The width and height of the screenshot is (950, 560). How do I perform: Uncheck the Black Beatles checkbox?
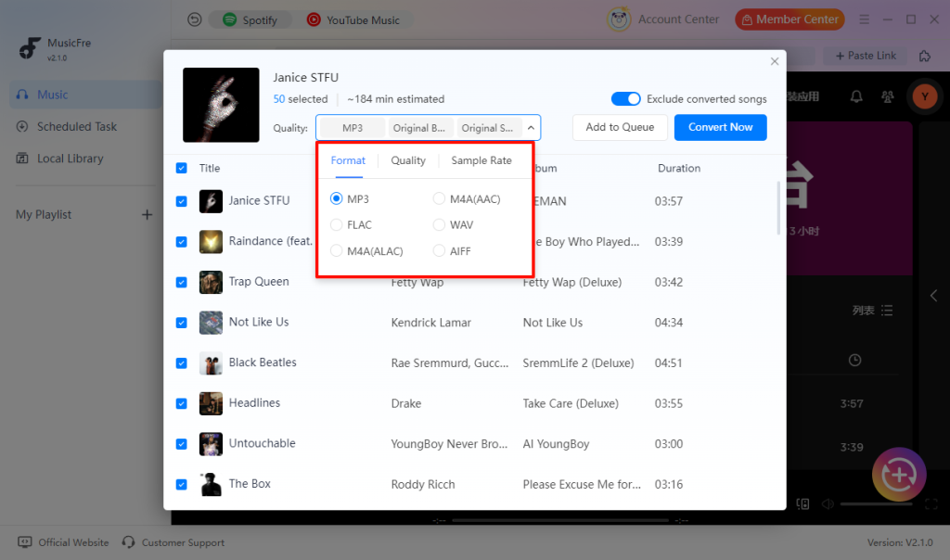click(181, 363)
